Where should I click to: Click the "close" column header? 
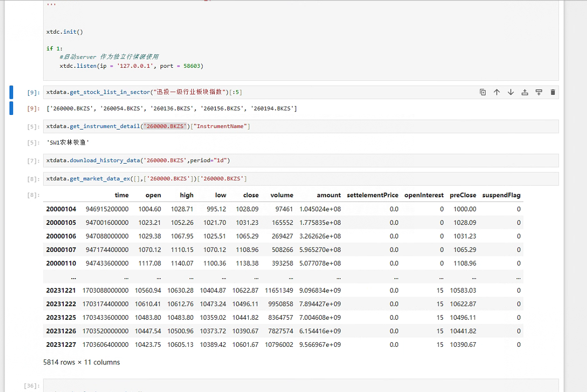(x=251, y=195)
